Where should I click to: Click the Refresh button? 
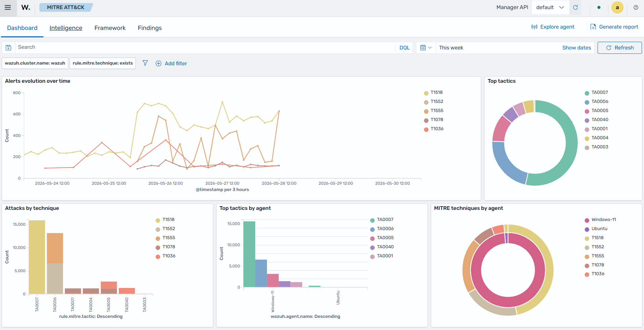[619, 48]
